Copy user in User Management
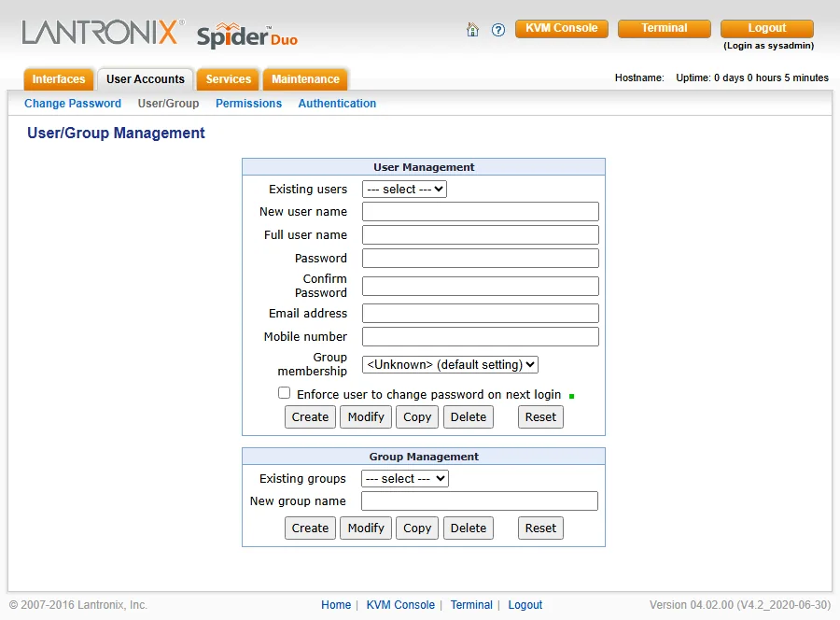This screenshot has height=620, width=840. (x=417, y=416)
